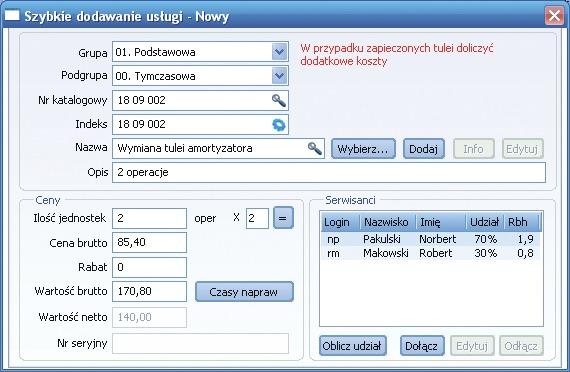Select the Makowski row in Serwisanci

pos(431,253)
